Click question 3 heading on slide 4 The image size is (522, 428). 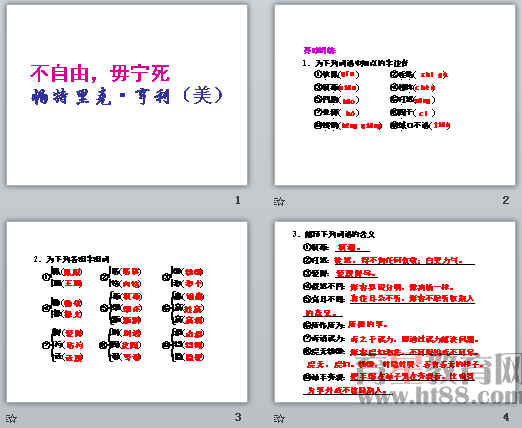333,234
